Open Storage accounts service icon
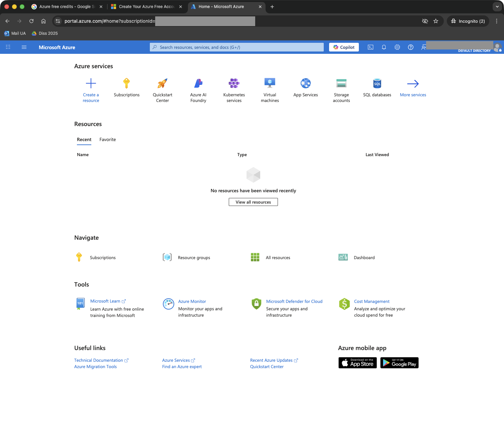 point(341,83)
